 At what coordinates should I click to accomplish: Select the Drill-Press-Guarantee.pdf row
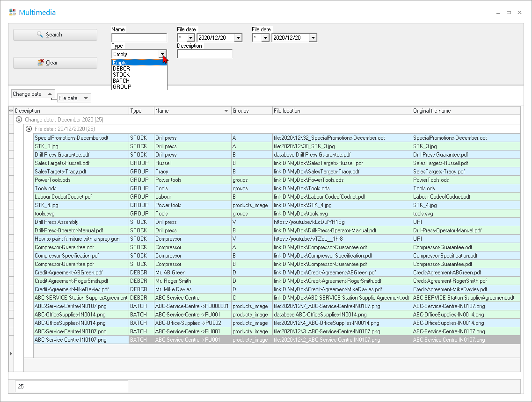pos(80,155)
